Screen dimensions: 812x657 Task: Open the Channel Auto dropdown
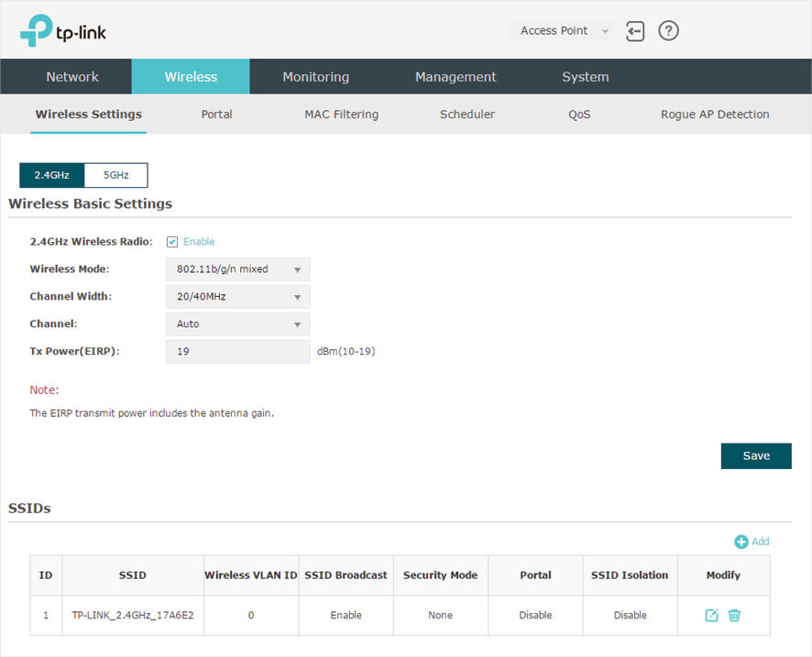(x=237, y=324)
